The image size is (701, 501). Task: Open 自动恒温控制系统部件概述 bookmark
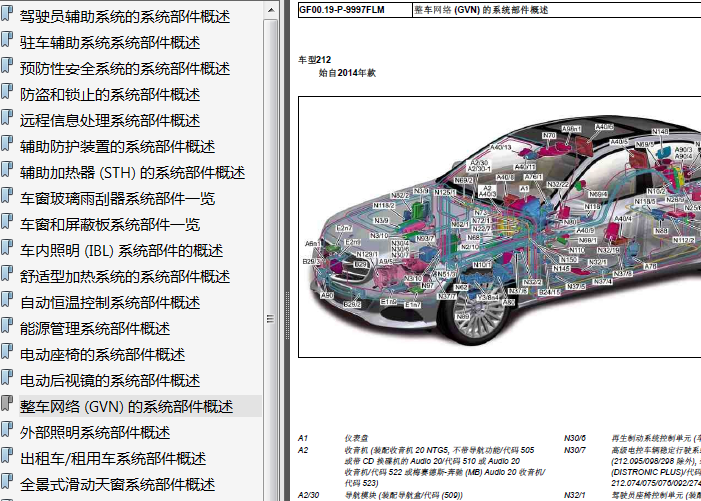pyautogui.click(x=110, y=302)
